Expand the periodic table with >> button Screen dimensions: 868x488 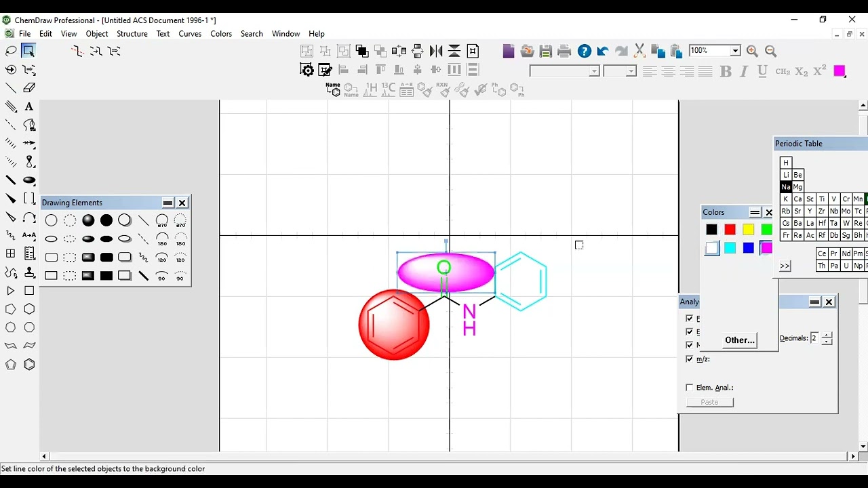tap(785, 266)
